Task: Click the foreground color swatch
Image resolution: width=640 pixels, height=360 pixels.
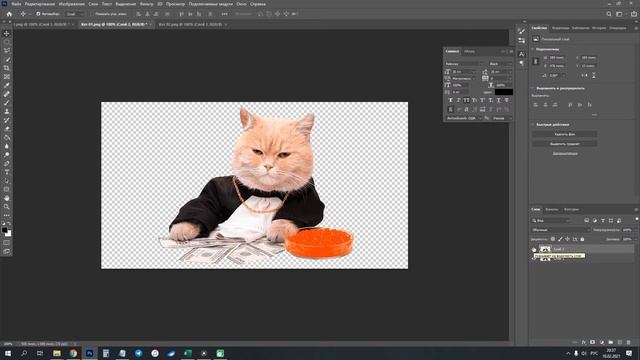Action: [x=4, y=230]
